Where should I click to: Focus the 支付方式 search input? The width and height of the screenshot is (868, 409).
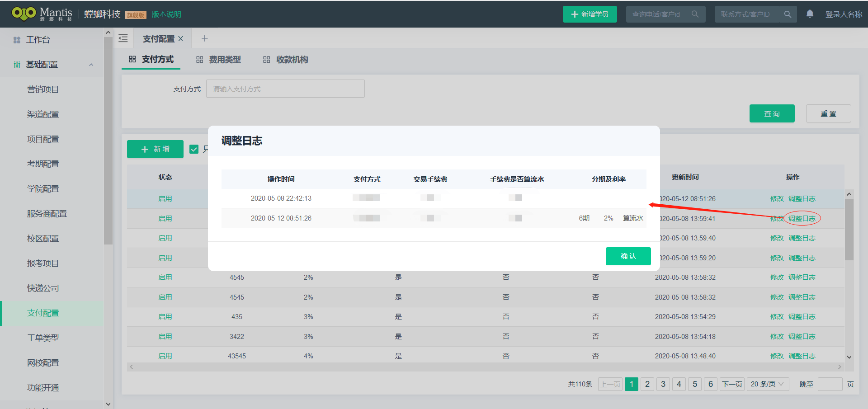[285, 89]
